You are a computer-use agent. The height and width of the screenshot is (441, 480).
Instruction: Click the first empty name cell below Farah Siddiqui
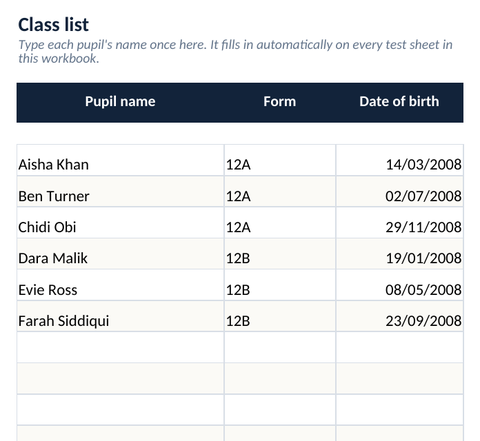click(x=120, y=347)
